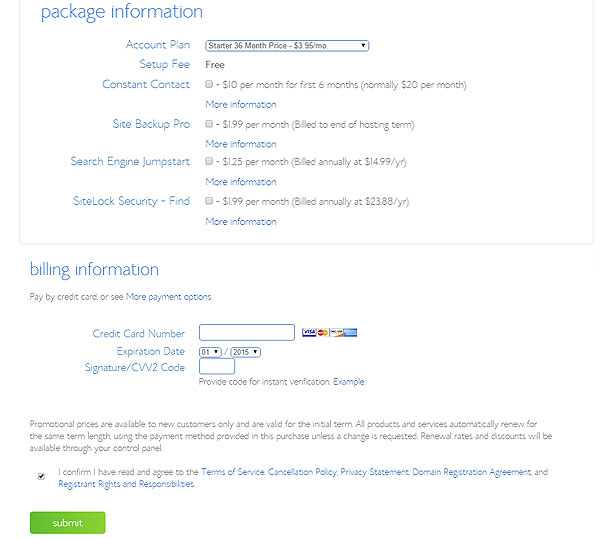Open the expiration month dropdown
The width and height of the screenshot is (600, 539).
click(x=210, y=352)
